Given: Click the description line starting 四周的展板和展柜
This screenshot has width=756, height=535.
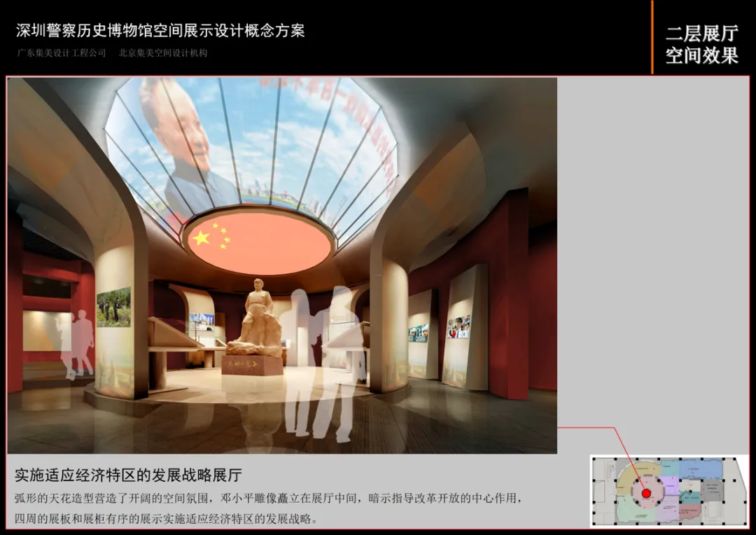Looking at the screenshot, I should pyautogui.click(x=167, y=519).
